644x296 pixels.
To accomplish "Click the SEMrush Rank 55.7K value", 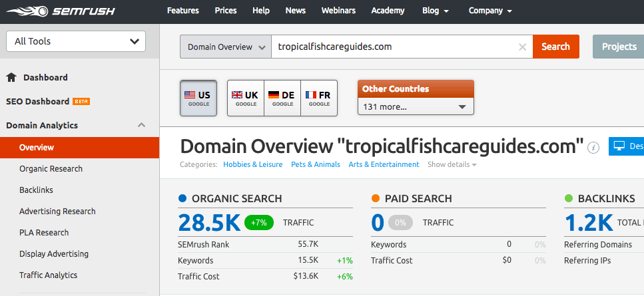I will [x=308, y=244].
